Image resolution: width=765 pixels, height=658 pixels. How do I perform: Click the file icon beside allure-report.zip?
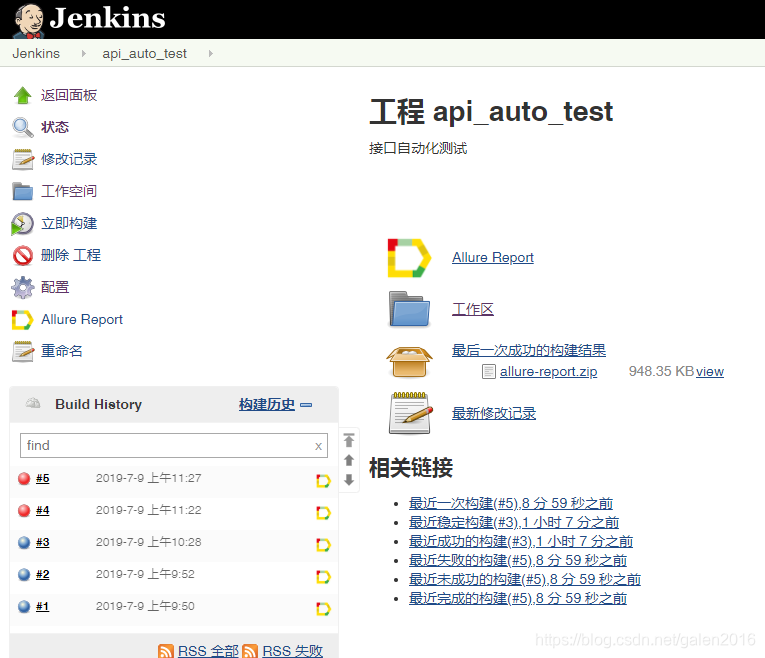[488, 372]
